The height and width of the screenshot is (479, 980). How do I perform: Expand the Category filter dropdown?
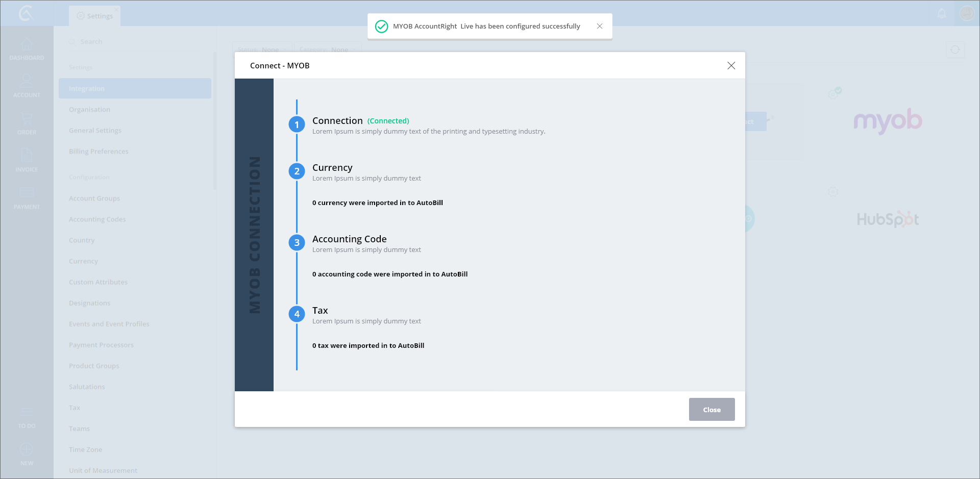(328, 49)
